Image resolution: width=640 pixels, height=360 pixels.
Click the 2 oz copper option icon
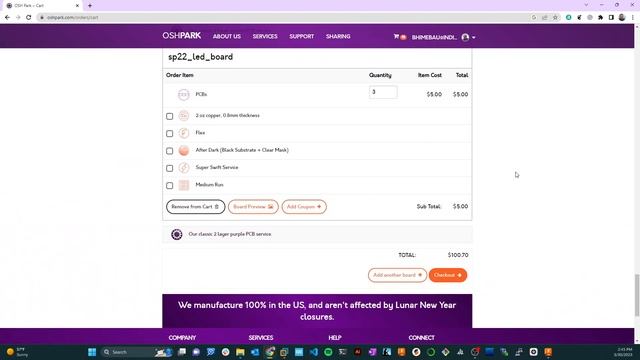pos(184,116)
